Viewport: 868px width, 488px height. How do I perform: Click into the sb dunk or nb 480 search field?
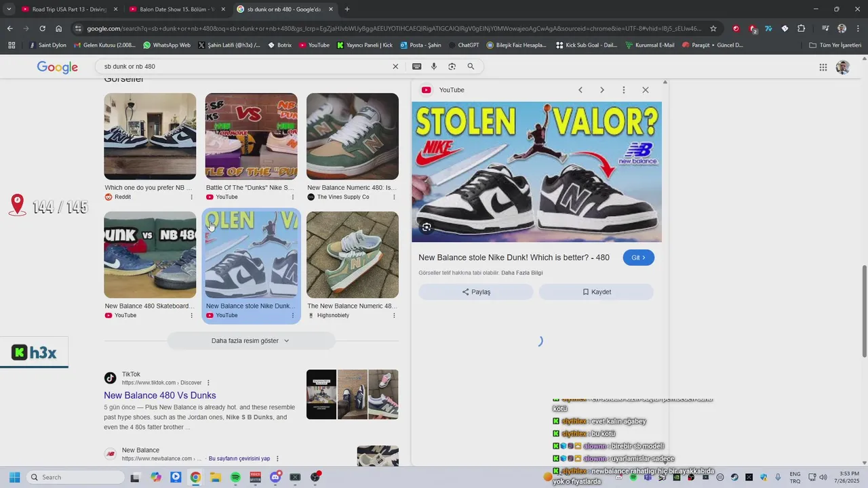click(x=244, y=66)
